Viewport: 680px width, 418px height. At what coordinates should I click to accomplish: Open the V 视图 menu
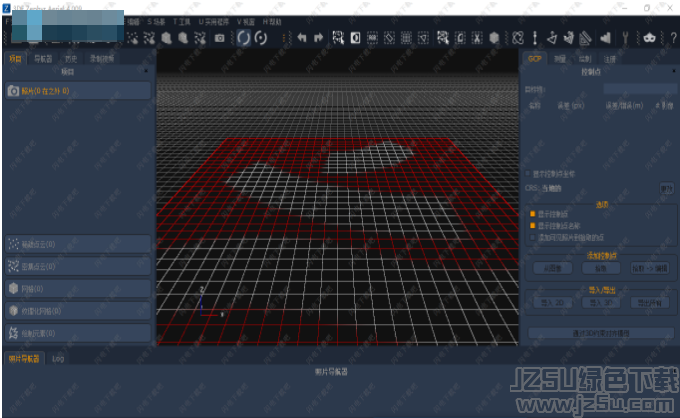tap(245, 22)
